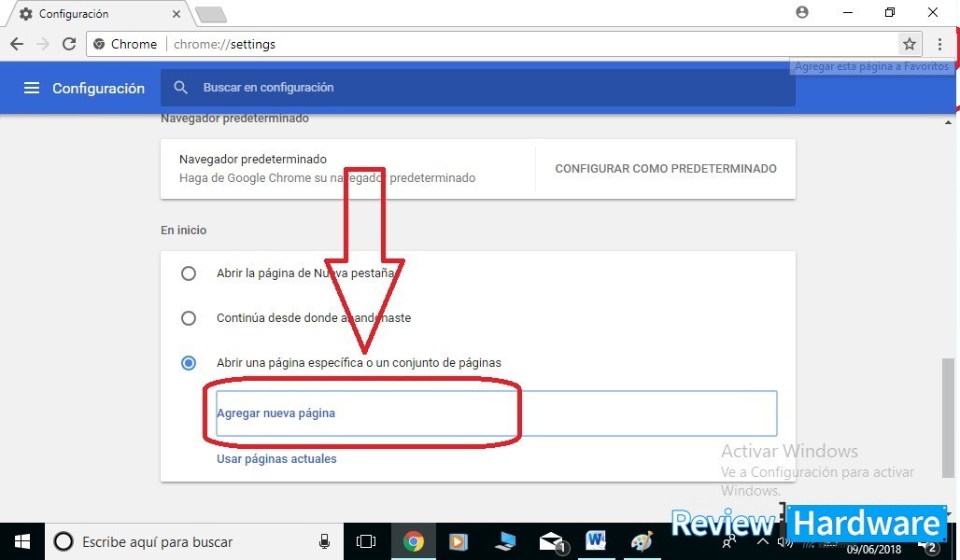Viewport: 960px width, 560px height.
Task: Click the search magnifier icon in settings
Action: pyautogui.click(x=180, y=88)
